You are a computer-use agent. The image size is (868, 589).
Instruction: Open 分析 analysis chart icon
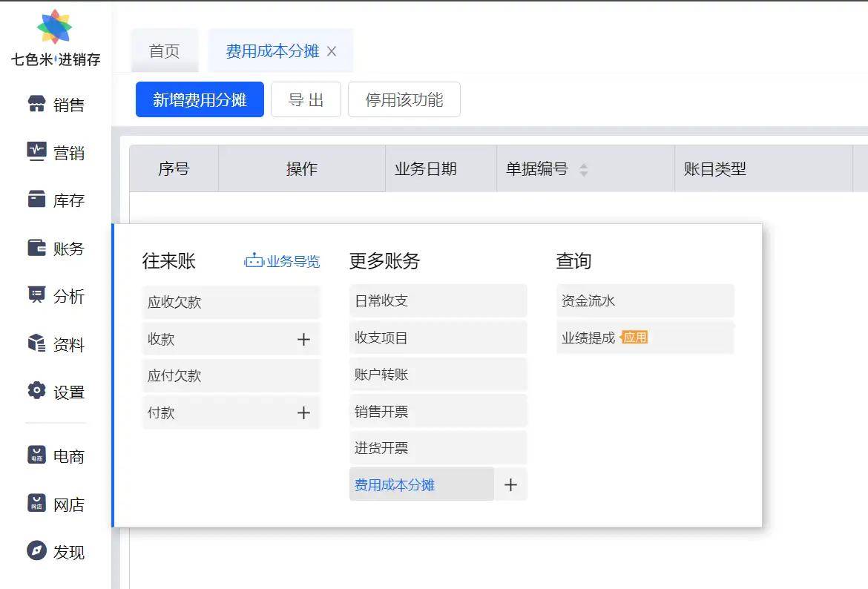point(36,295)
